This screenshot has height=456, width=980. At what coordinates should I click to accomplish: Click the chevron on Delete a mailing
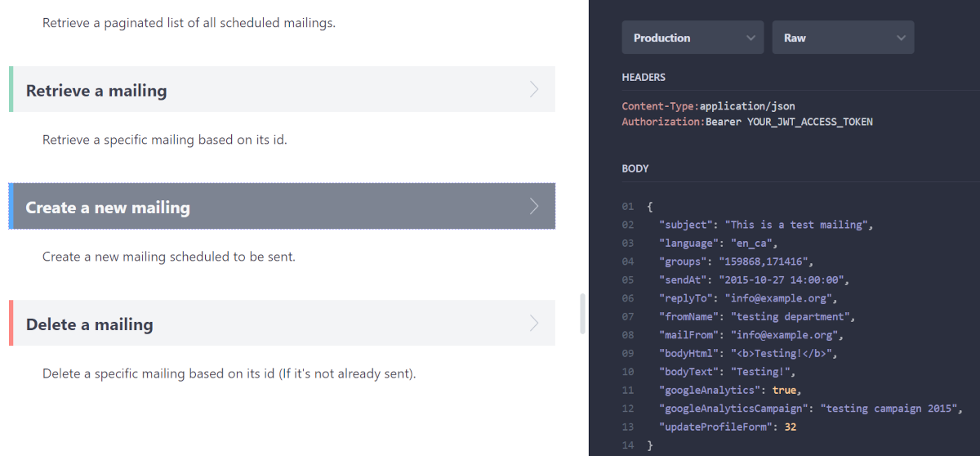534,323
